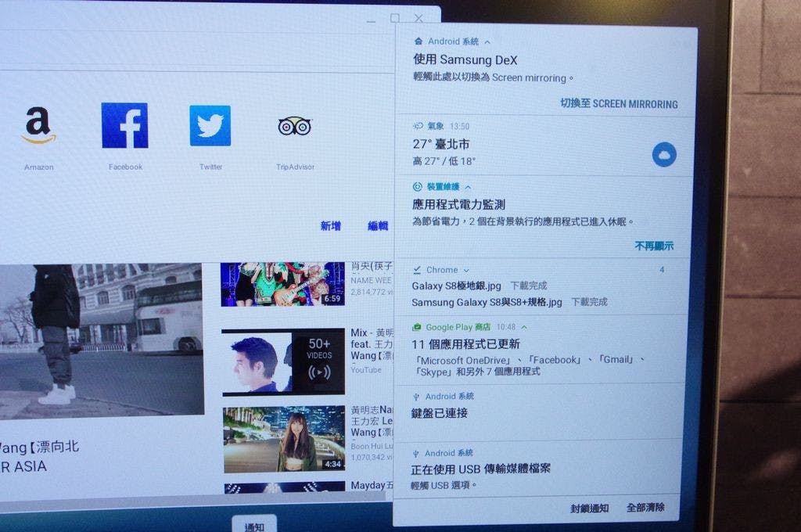This screenshot has height=532, width=801.
Task: Click 正在使用 USB 傳輸媒體檔案 notification
Action: pyautogui.click(x=480, y=469)
